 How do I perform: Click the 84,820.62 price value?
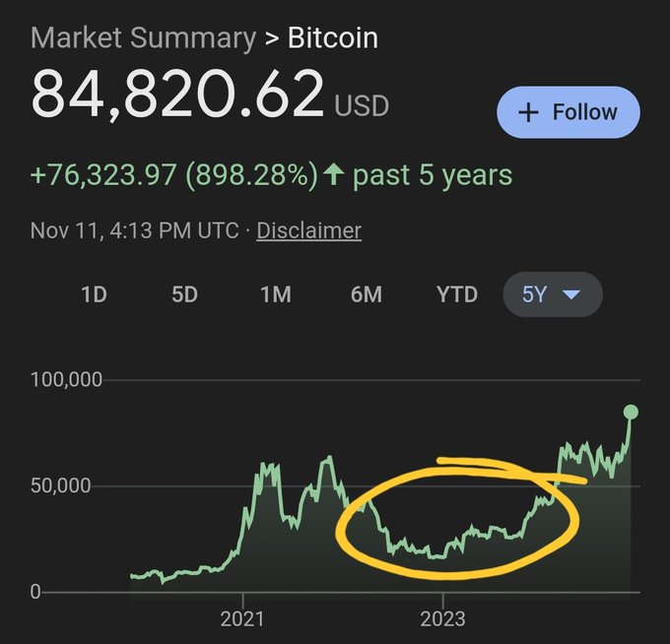[177, 95]
